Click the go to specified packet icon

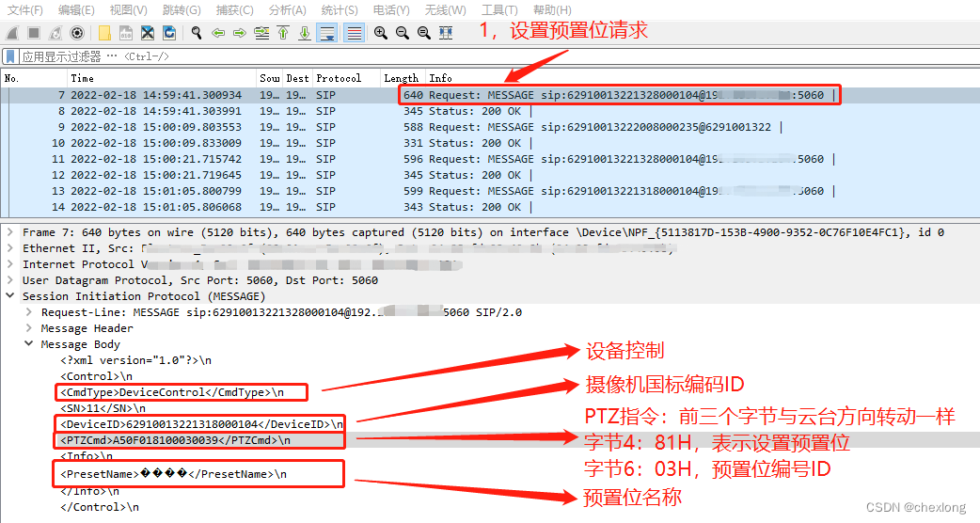click(x=261, y=33)
